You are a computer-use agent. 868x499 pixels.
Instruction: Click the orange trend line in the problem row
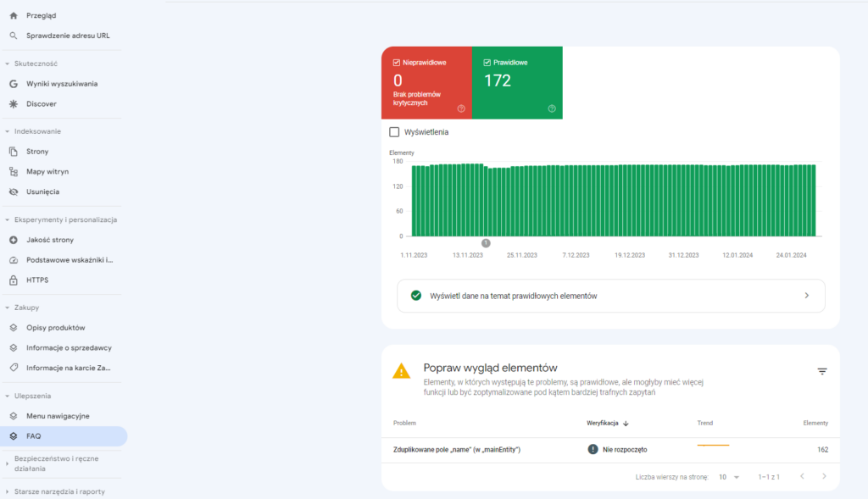pyautogui.click(x=713, y=445)
